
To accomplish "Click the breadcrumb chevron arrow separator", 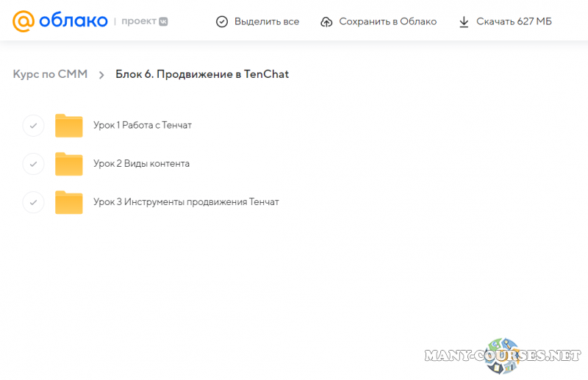I will (x=101, y=75).
